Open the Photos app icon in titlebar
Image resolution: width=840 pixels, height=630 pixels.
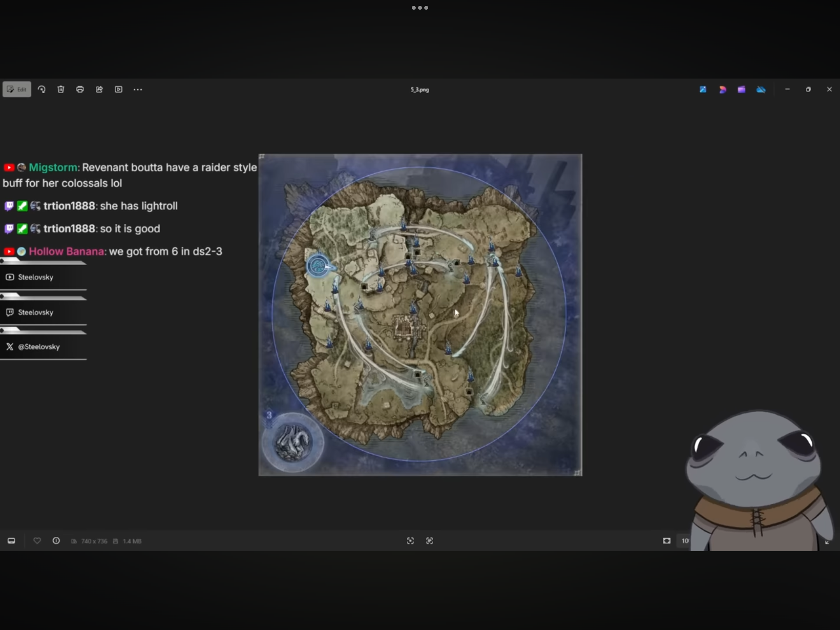pos(703,89)
